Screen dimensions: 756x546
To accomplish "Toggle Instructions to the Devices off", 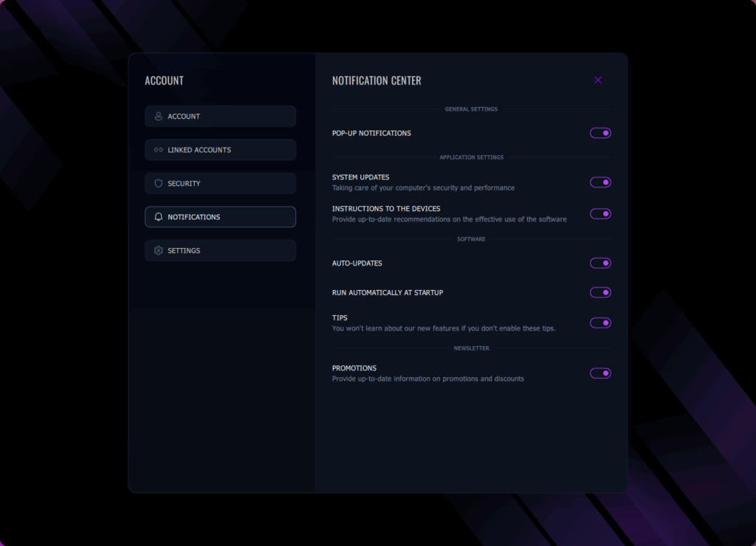I will [600, 214].
